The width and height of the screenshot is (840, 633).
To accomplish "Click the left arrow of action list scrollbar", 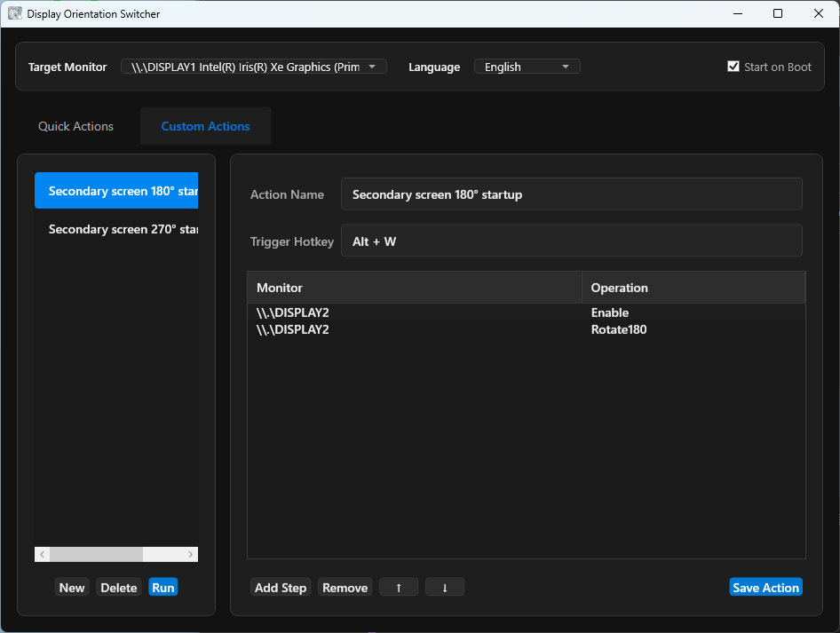I will [43, 554].
